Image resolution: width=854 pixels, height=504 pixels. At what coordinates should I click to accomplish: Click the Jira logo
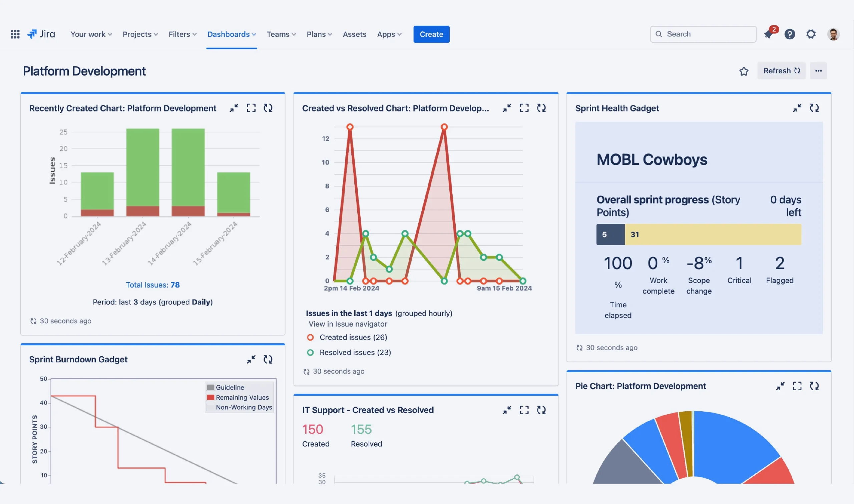pyautogui.click(x=41, y=34)
